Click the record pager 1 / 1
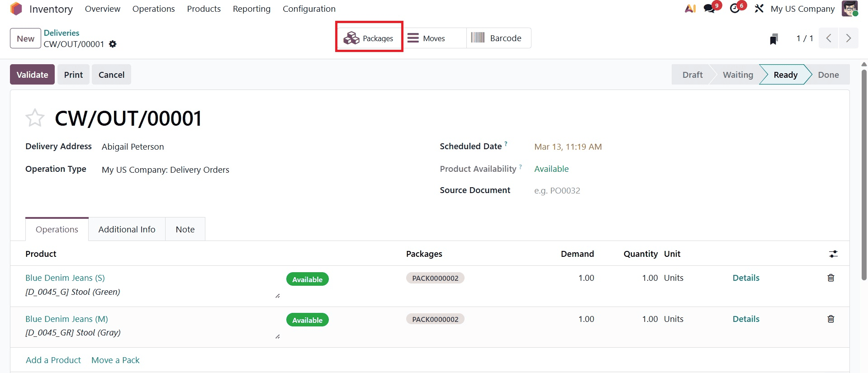This screenshot has height=373, width=868. (x=805, y=38)
